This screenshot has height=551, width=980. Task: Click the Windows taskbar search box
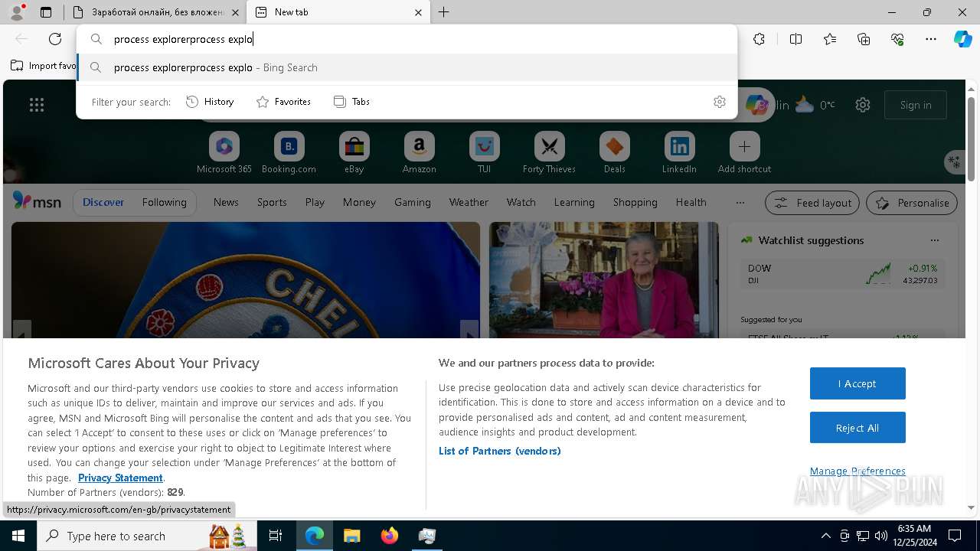point(145,536)
